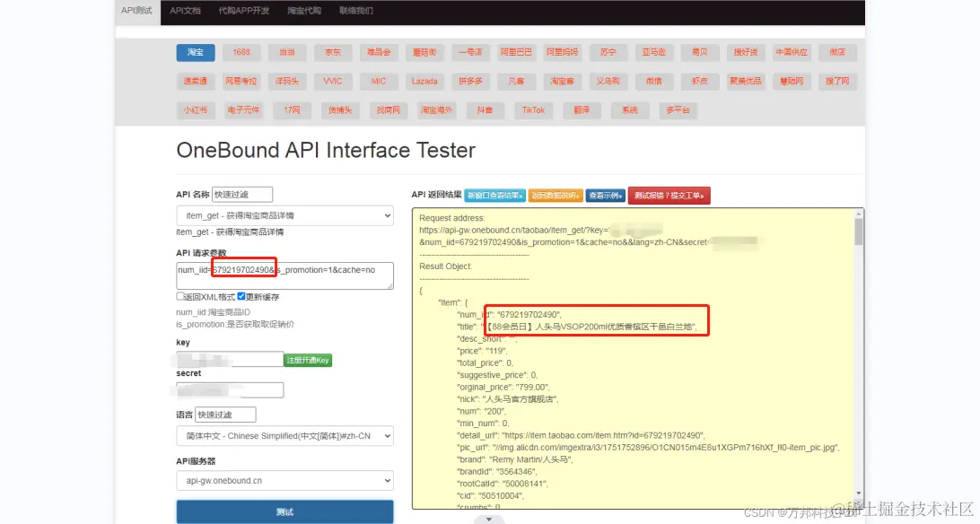Click the API 请求参数 textarea

285,275
